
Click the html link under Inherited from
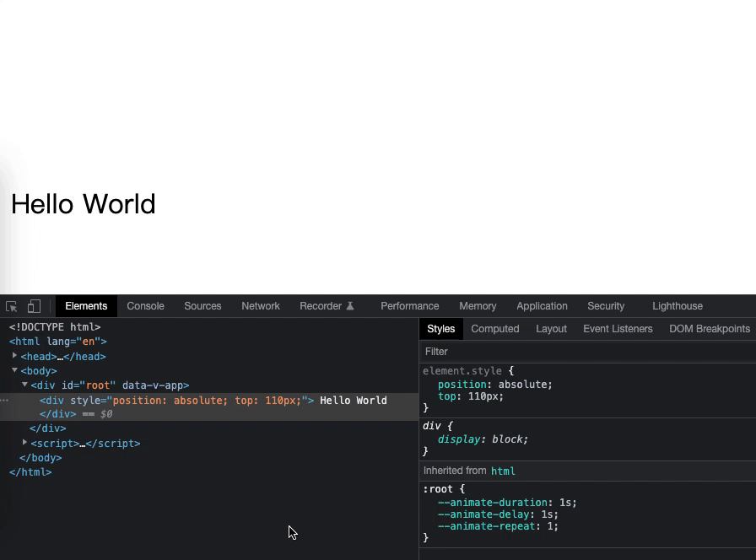coord(503,471)
